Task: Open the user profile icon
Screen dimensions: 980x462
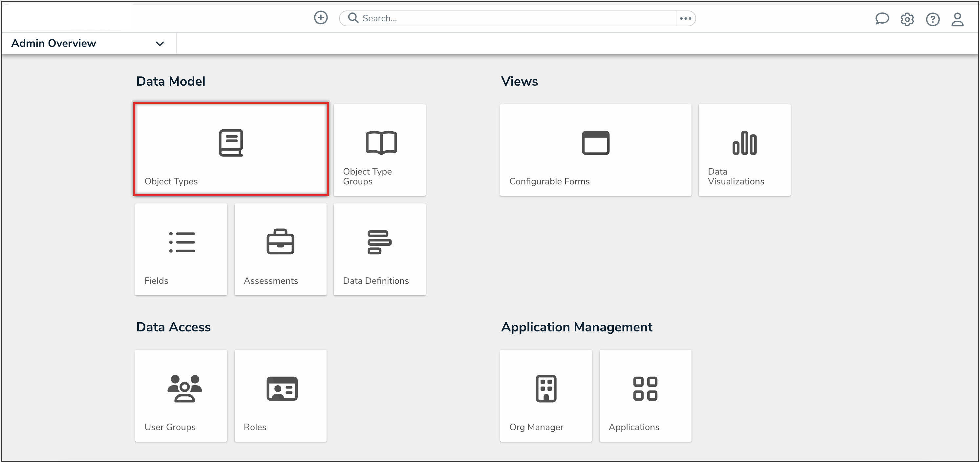Action: (957, 19)
